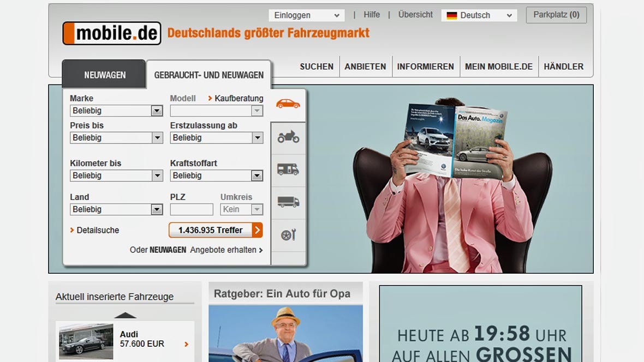Open the Händler menu
This screenshot has width=644, height=362.
coord(563,67)
